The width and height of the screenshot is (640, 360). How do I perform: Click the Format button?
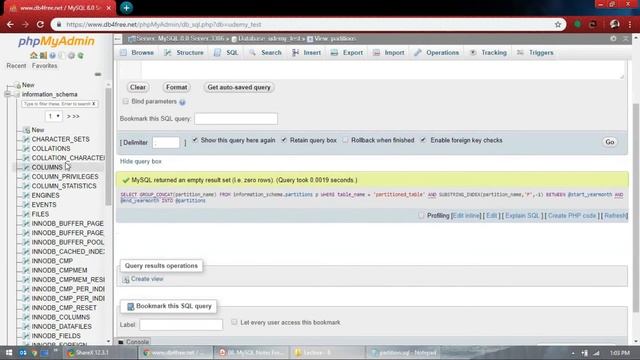click(x=177, y=87)
